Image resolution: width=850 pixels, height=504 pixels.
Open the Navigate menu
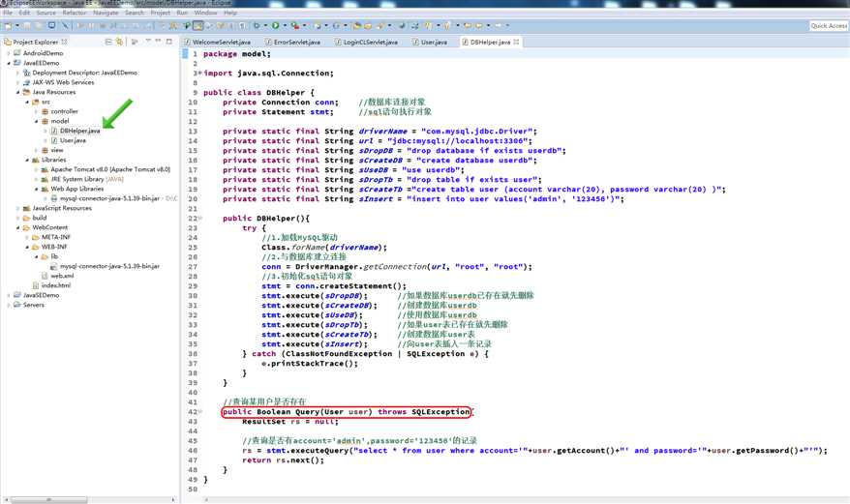click(x=106, y=13)
